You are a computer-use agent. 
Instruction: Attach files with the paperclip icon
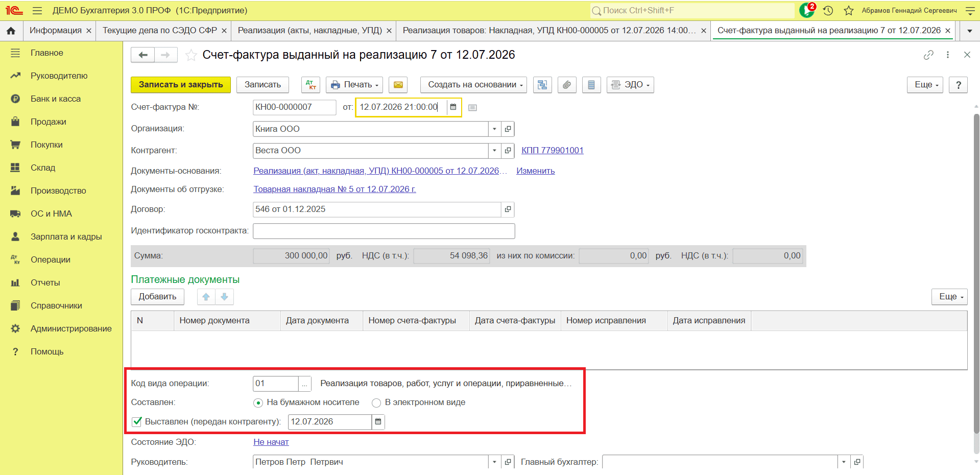pos(567,85)
